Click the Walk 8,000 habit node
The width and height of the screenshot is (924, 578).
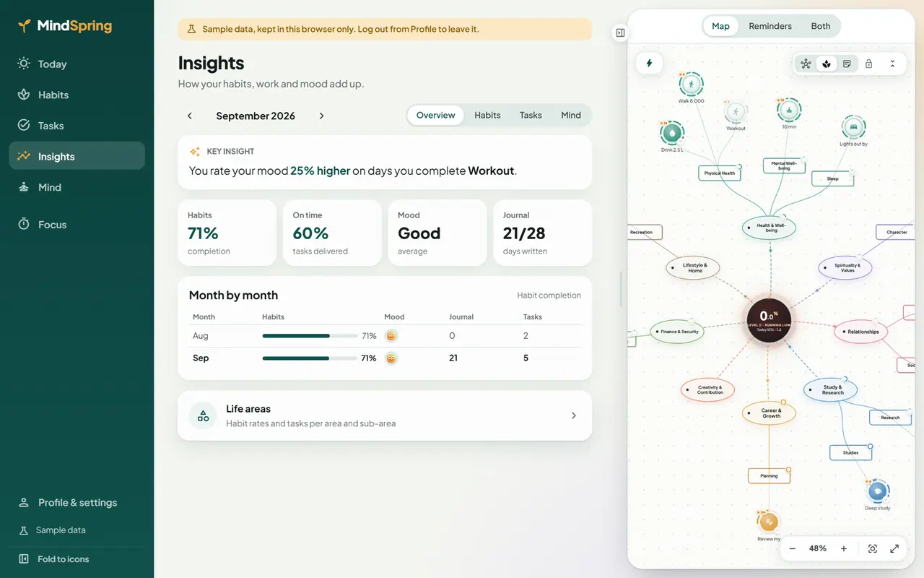coord(691,85)
